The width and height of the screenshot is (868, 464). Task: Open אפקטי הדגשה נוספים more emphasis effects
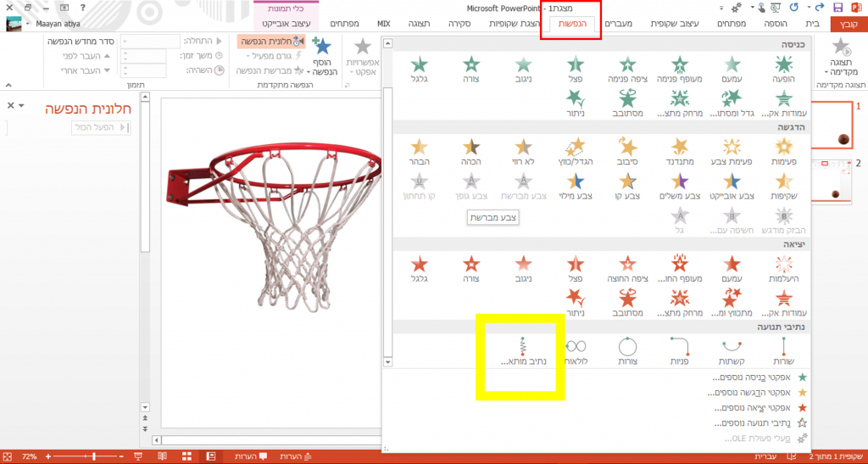pyautogui.click(x=755, y=393)
